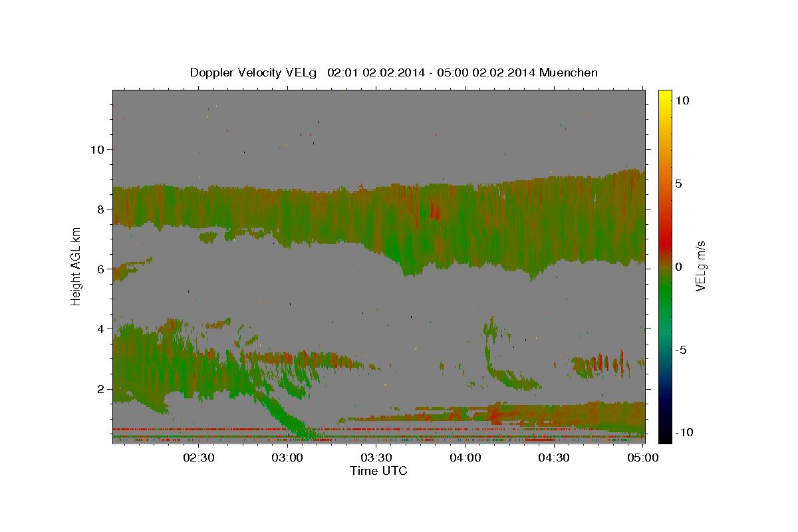Screen dimensions: 798x532
Task: Click the colorbar value 0 label
Action: [x=680, y=266]
